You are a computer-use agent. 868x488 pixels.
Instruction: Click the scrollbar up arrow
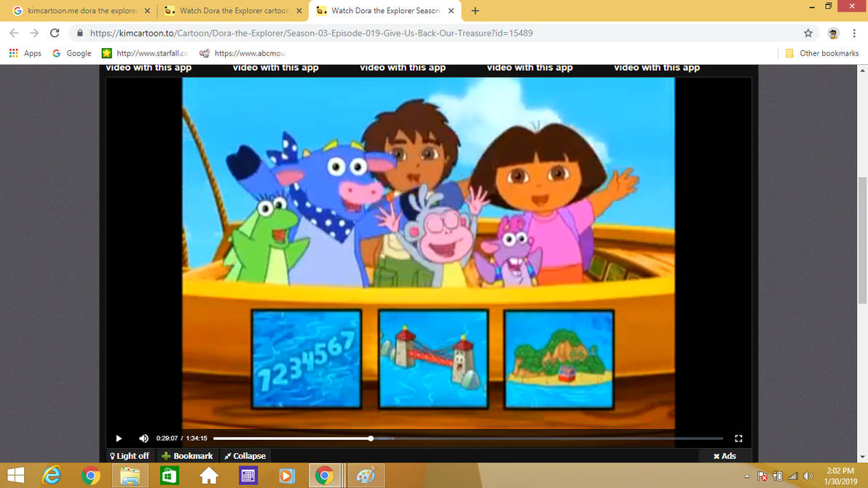[x=862, y=70]
